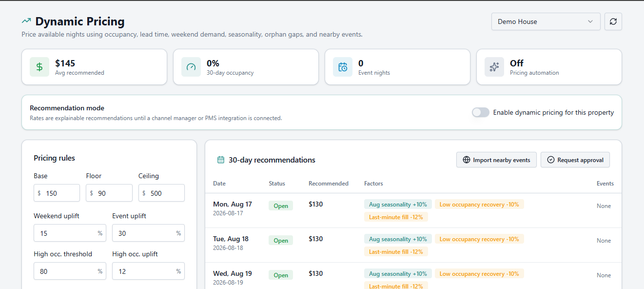This screenshot has width=644, height=289.
Task: Click the Recommended column header
Action: click(329, 184)
